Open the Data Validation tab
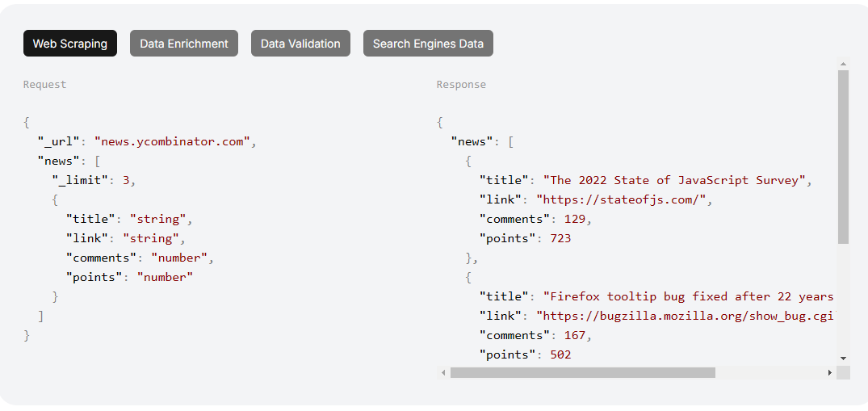868x411 pixels. tap(300, 44)
